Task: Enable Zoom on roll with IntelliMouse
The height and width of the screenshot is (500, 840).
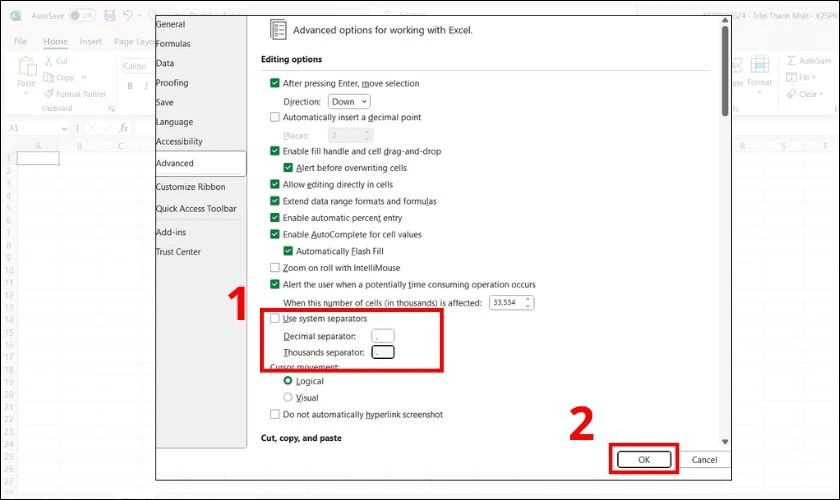Action: point(275,267)
